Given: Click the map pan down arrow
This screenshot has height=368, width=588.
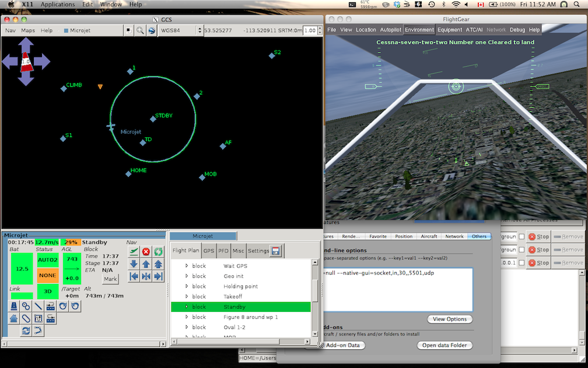Looking at the screenshot, I should (x=26, y=78).
